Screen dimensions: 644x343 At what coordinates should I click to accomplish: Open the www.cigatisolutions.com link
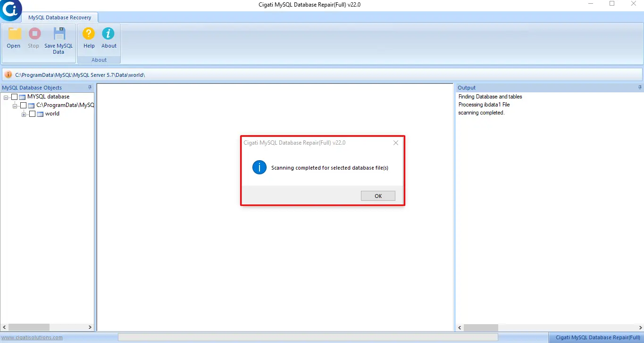[x=32, y=337]
